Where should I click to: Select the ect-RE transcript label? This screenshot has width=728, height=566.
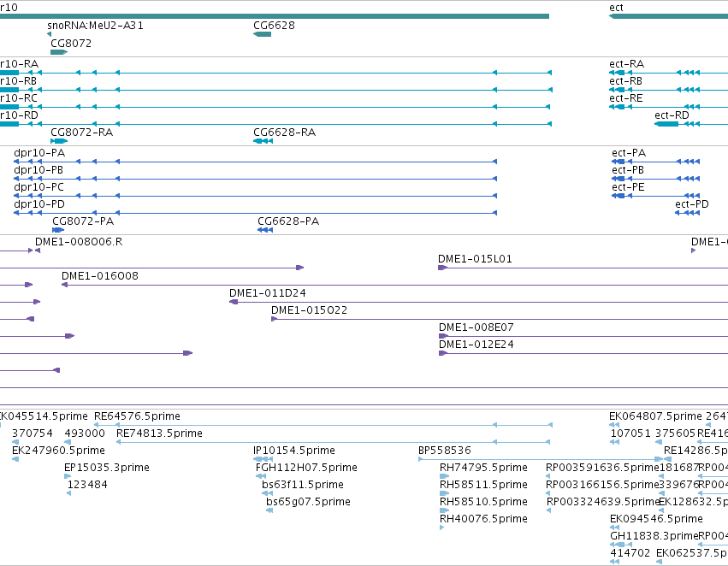tap(626, 98)
